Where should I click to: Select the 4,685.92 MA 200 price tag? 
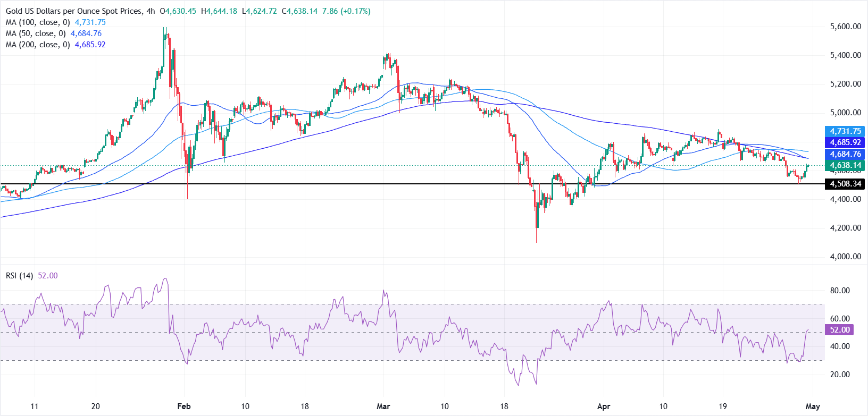click(x=845, y=142)
